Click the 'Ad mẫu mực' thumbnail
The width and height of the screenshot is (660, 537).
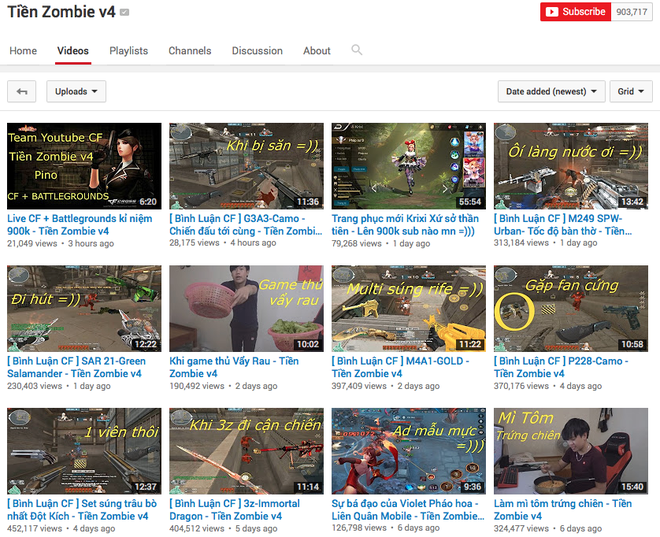click(409, 451)
